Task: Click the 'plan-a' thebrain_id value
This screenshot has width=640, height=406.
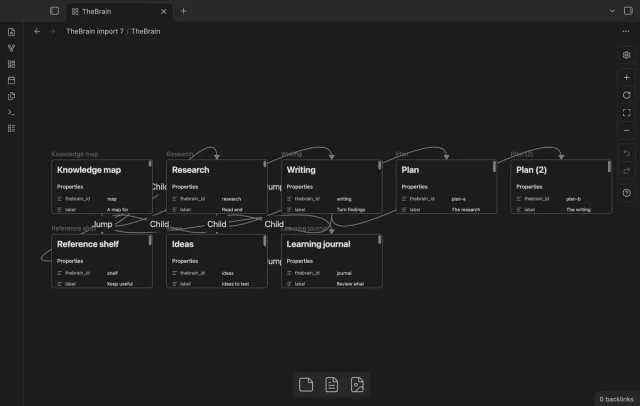Action: click(x=458, y=199)
